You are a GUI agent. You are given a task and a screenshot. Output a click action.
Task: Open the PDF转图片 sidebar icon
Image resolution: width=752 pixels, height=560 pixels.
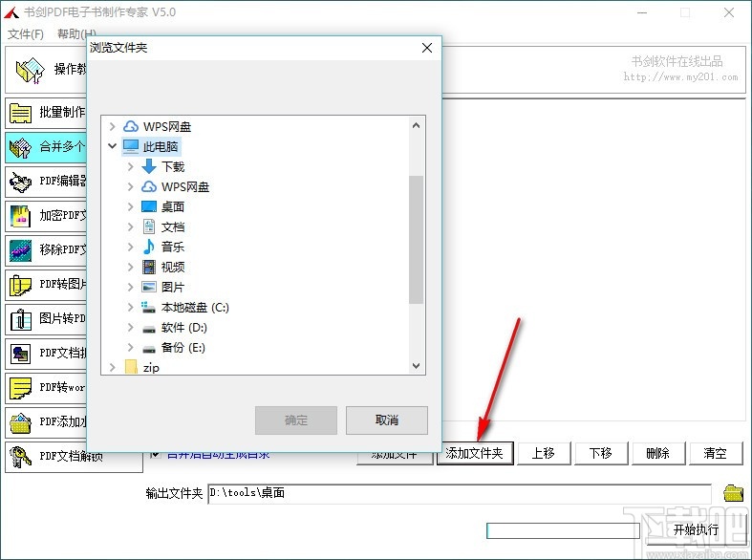click(21, 285)
